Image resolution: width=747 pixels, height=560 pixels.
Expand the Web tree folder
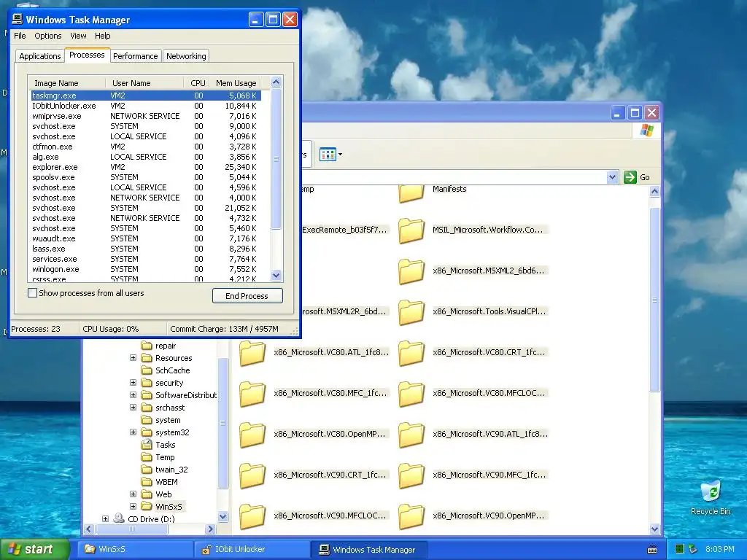133,494
